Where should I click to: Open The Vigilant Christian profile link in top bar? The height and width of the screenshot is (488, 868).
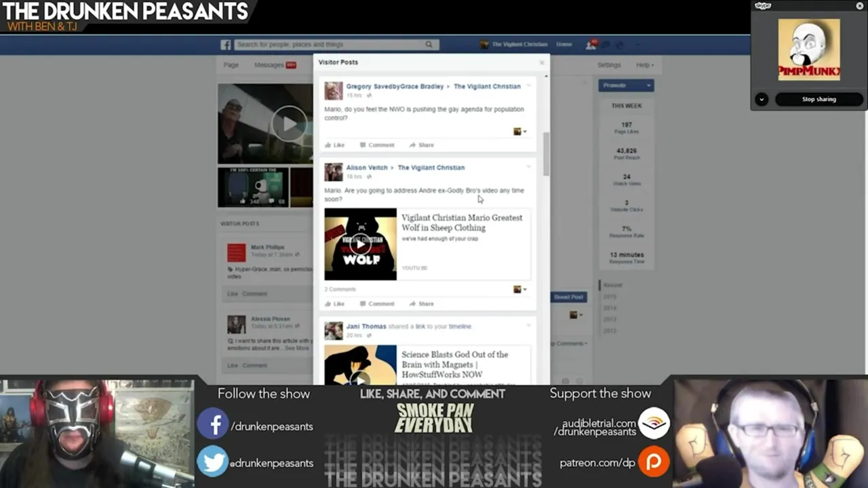(514, 45)
